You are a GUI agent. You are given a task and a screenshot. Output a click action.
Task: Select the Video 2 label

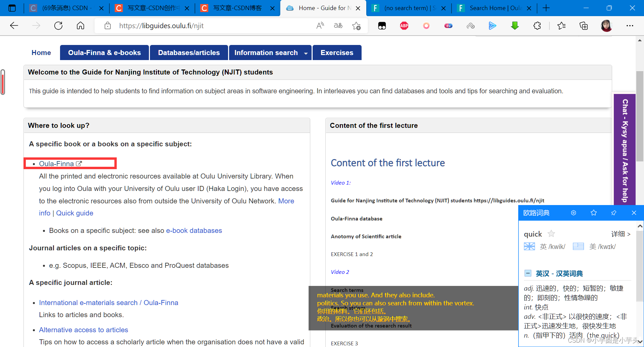point(340,272)
